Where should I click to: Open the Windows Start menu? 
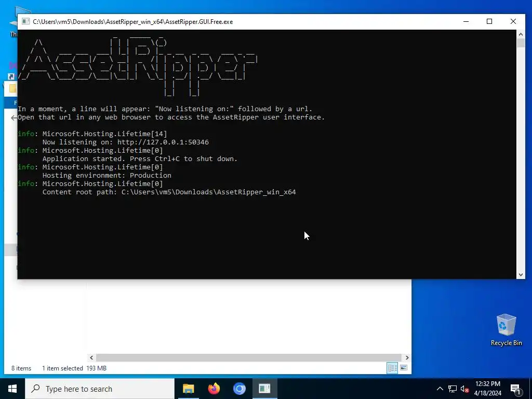coord(12,389)
